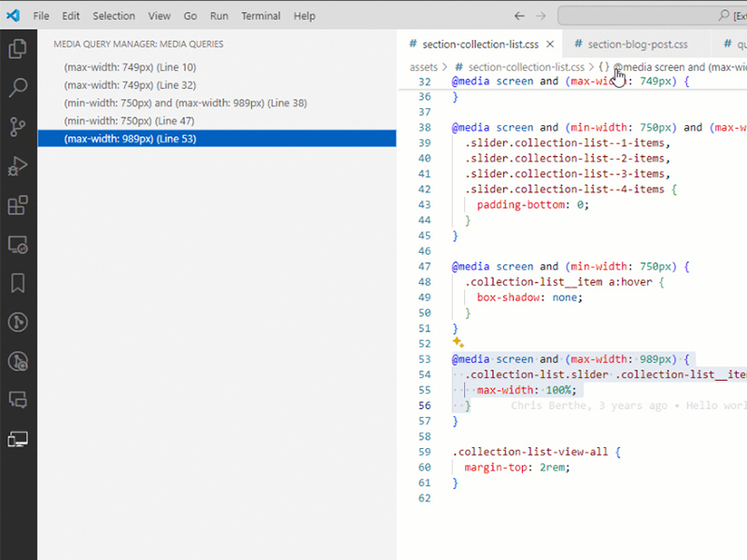Image resolution: width=747 pixels, height=560 pixels.
Task: Open the Edit menu
Action: tap(71, 16)
